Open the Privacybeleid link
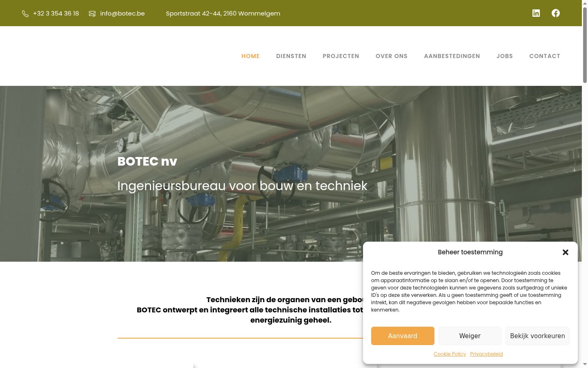588x368 pixels. pos(486,354)
